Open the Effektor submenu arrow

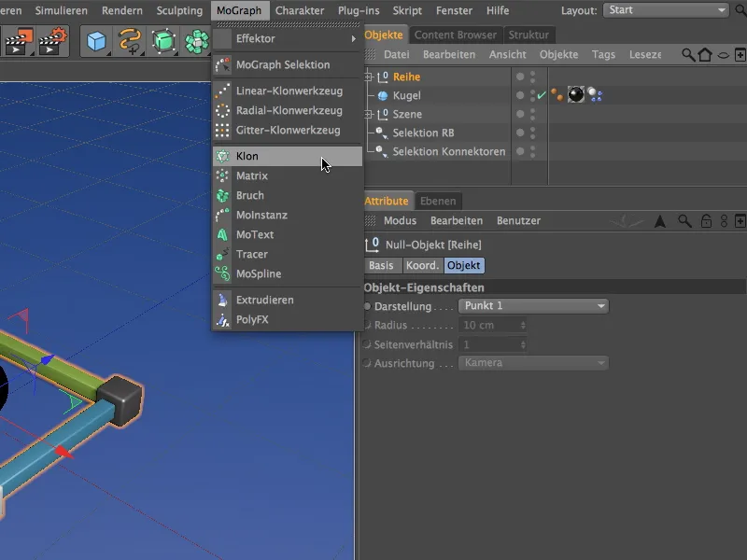[x=354, y=38]
